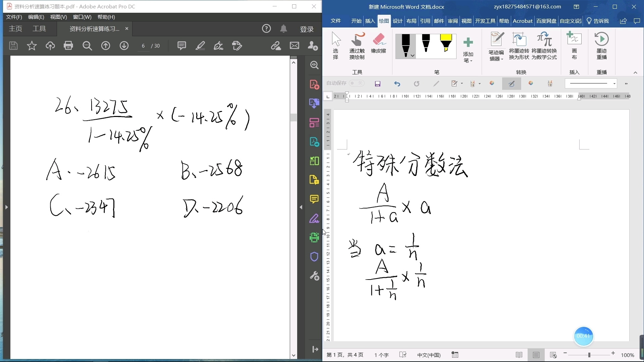Toggle the ink drawing mode button
This screenshot has width=644, height=362.
coord(512,84)
